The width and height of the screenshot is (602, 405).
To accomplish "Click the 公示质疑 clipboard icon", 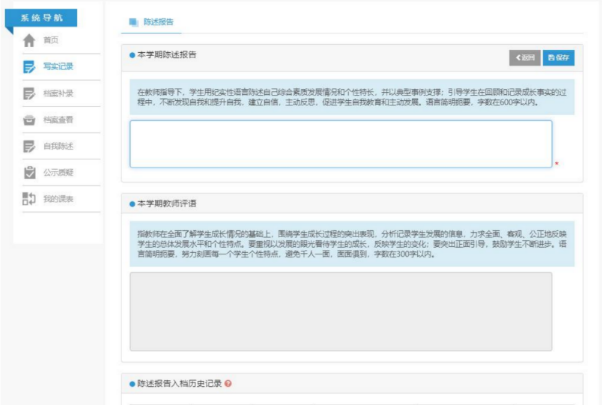I will click(29, 172).
